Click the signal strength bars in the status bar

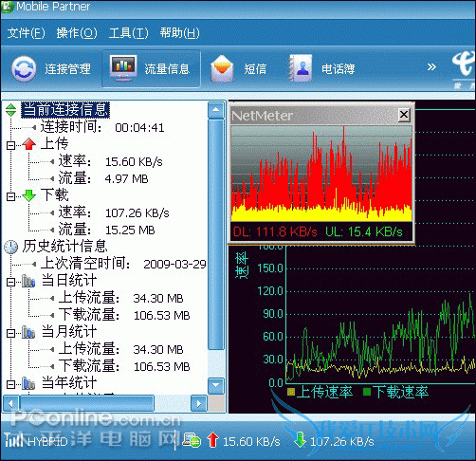coord(13,440)
